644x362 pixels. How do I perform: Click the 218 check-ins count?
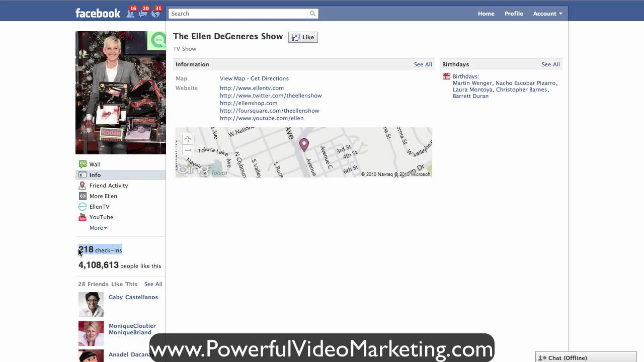(x=100, y=250)
